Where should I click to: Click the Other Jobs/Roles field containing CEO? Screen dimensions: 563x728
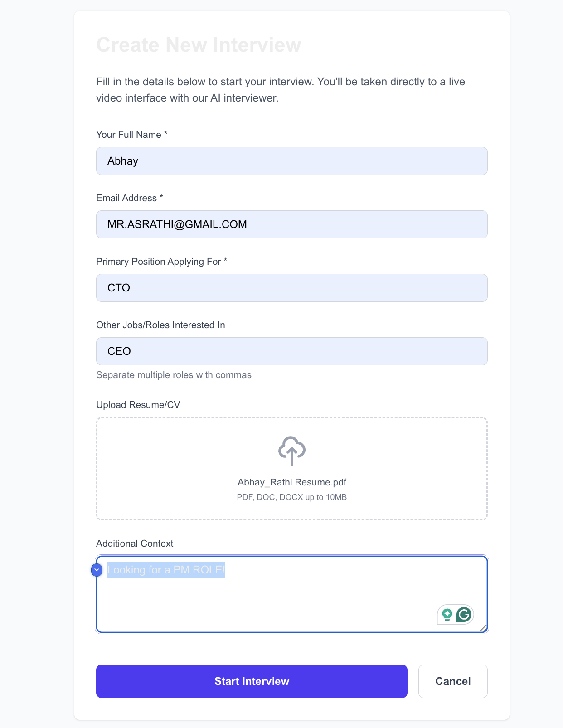coord(291,351)
